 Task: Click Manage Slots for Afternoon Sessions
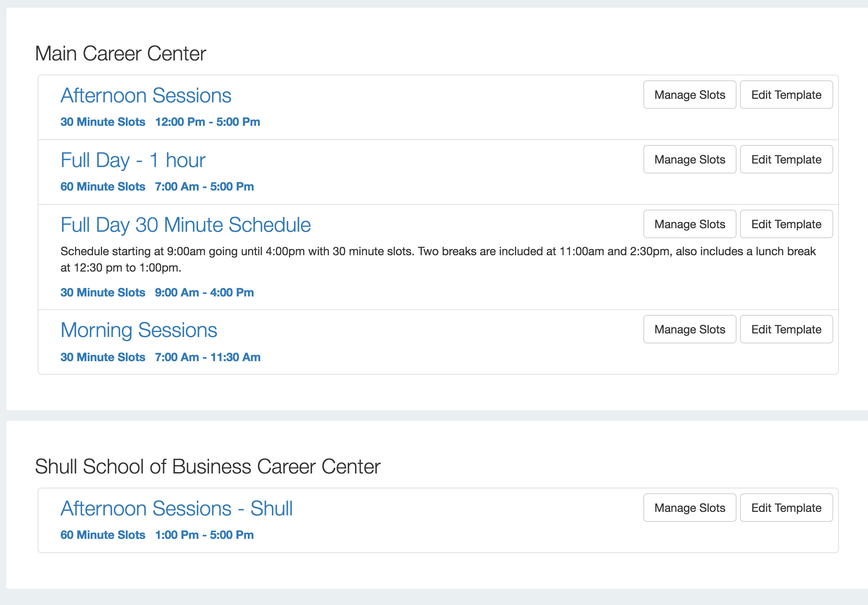tap(690, 95)
